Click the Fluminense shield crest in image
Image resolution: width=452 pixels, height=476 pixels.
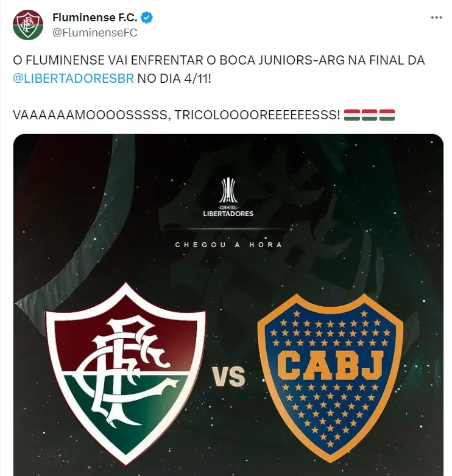pos(125,373)
